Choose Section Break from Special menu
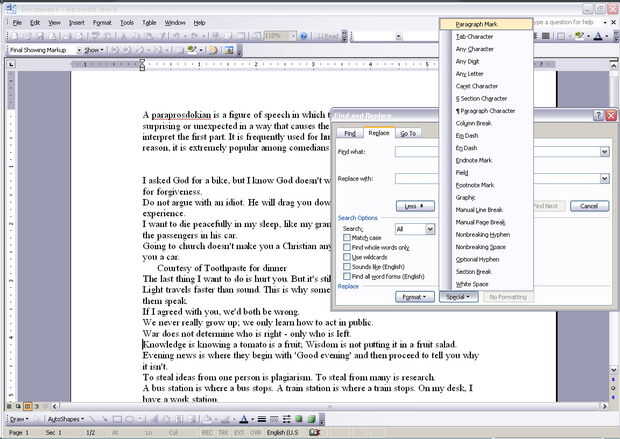 click(x=486, y=272)
